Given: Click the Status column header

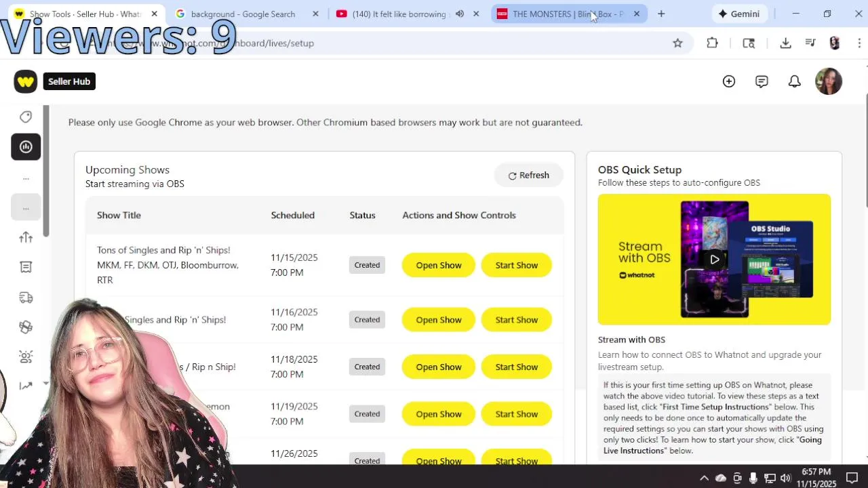Looking at the screenshot, I should [362, 215].
